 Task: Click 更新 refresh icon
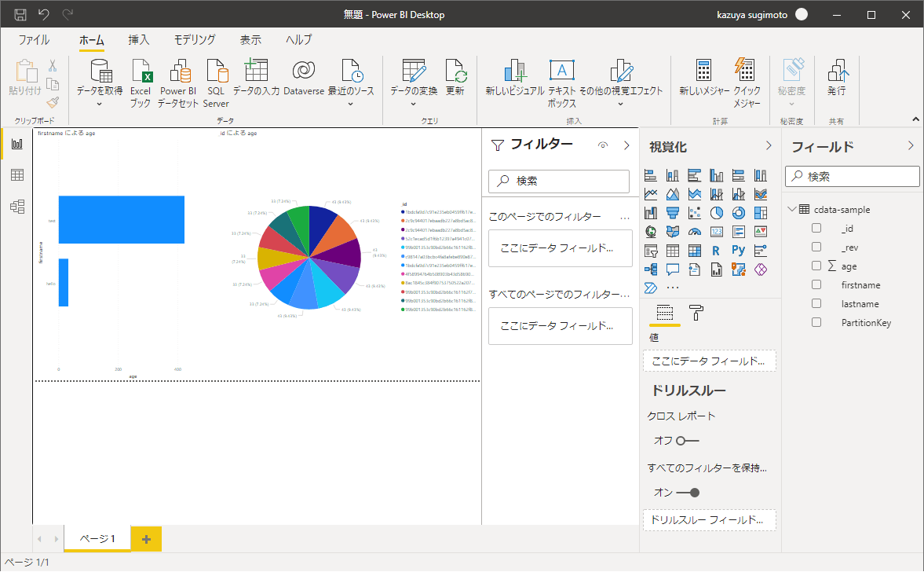tap(455, 72)
